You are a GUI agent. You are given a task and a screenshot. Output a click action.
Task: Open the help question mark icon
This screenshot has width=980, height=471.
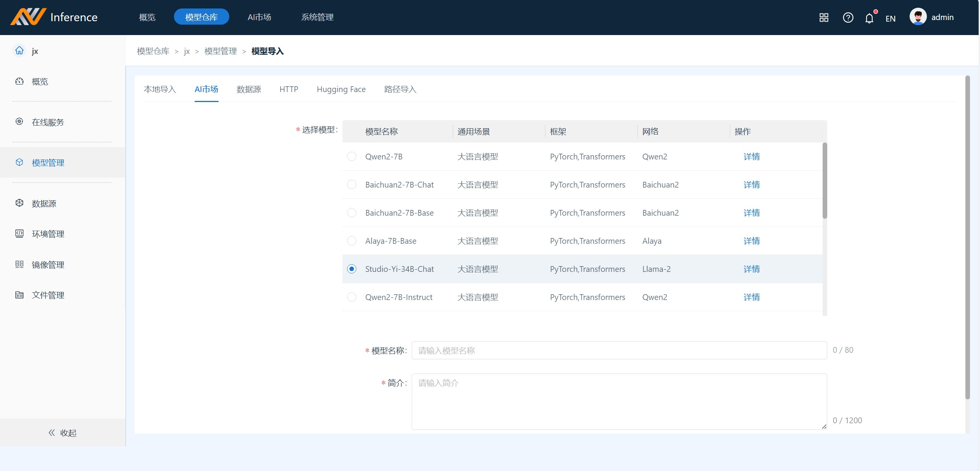(x=848, y=18)
